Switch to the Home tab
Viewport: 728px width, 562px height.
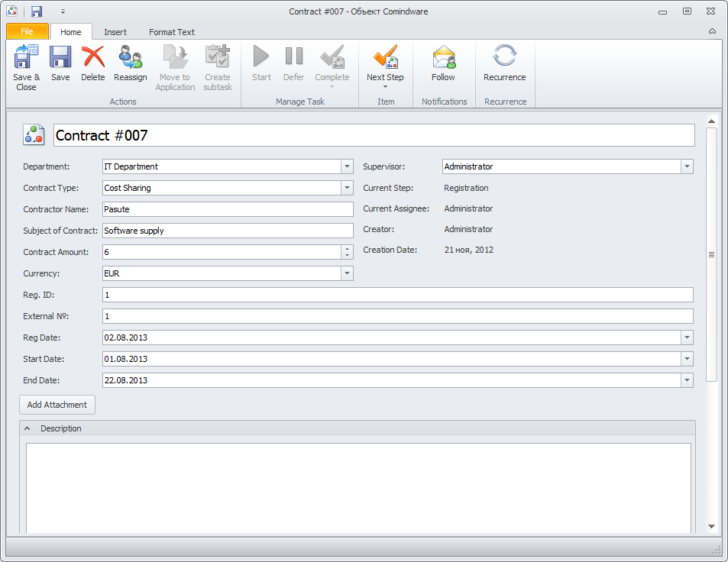tap(71, 31)
